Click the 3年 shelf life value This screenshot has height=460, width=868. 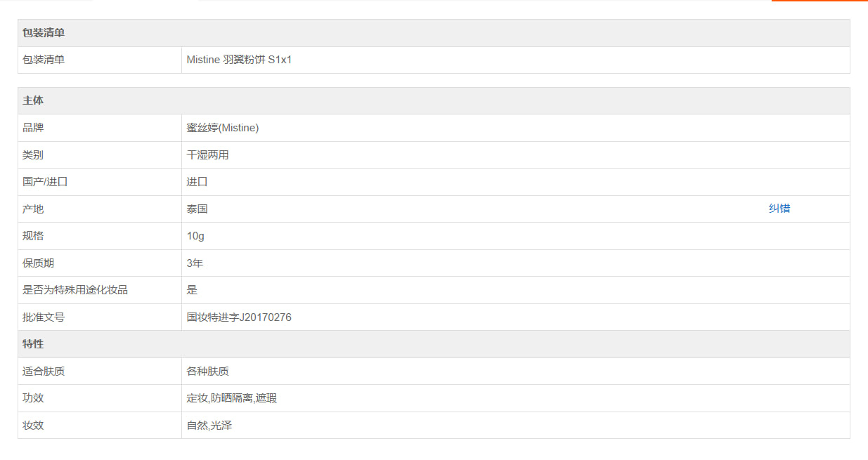point(195,263)
